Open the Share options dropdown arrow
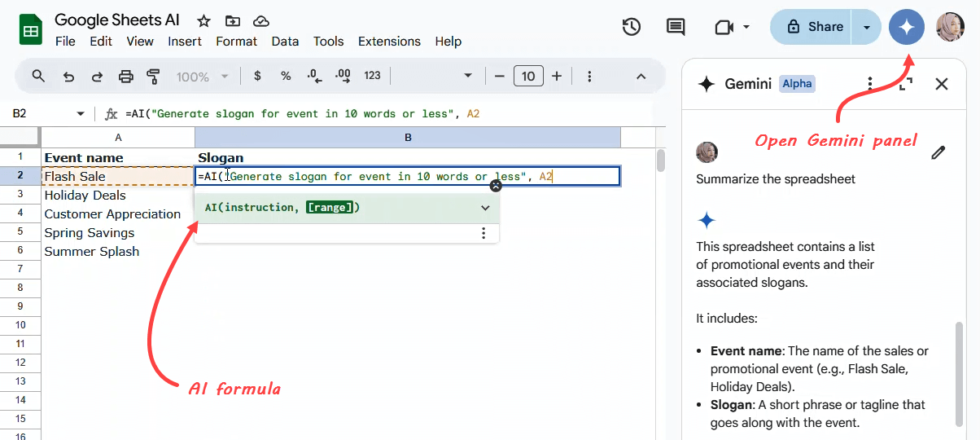 867,27
